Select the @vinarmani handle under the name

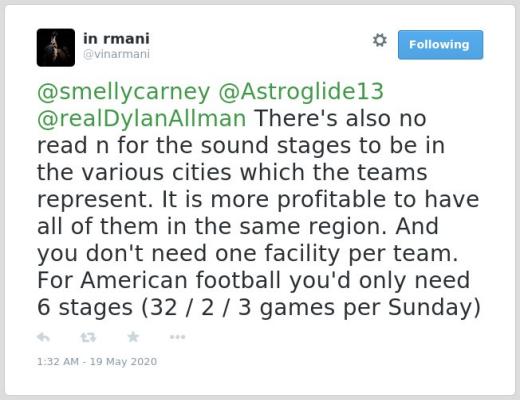pos(116,54)
